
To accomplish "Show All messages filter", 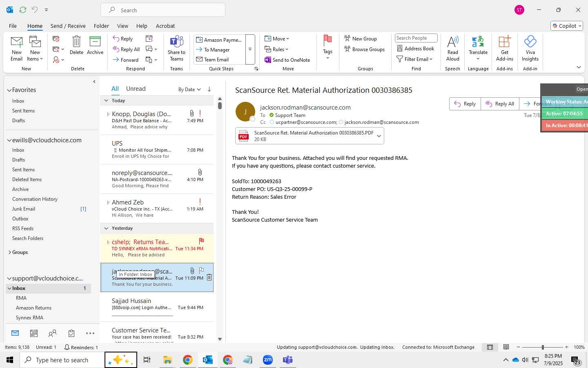I will 115,89.
